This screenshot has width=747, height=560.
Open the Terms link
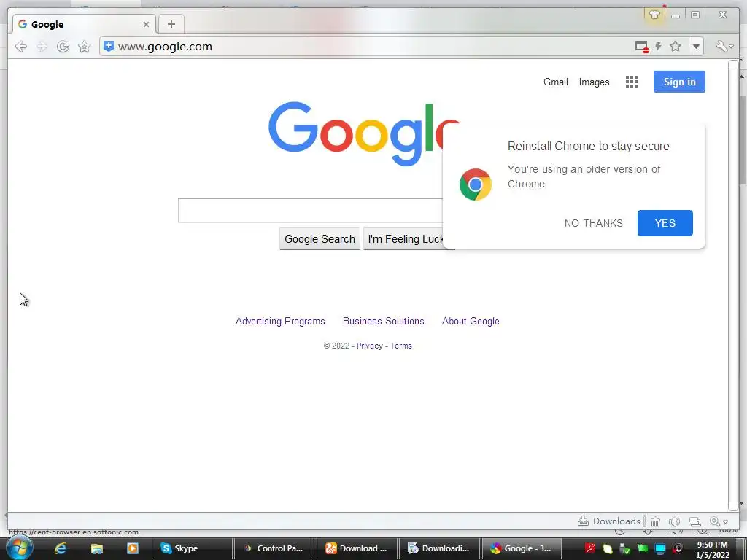coord(401,346)
